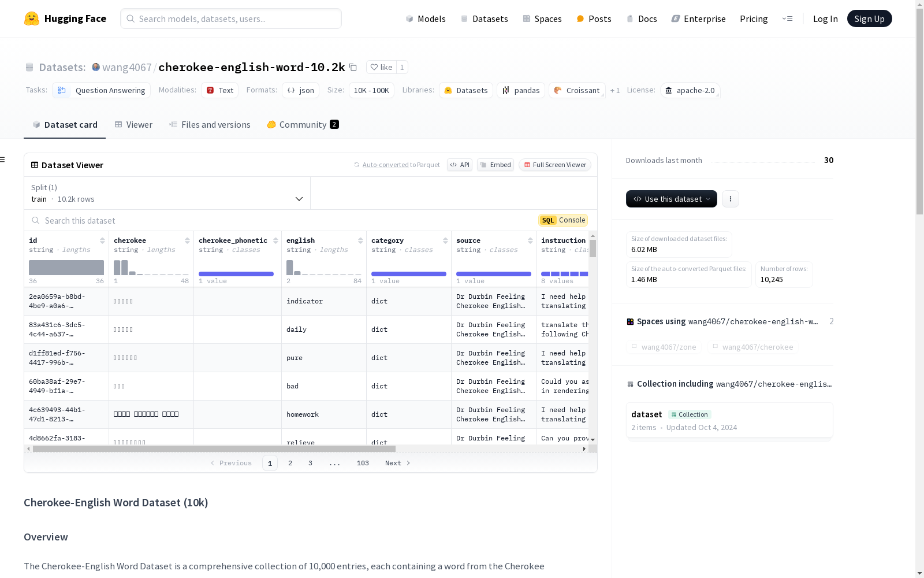Open Spaces in the top navigation
This screenshot has height=578, width=924.
542,18
